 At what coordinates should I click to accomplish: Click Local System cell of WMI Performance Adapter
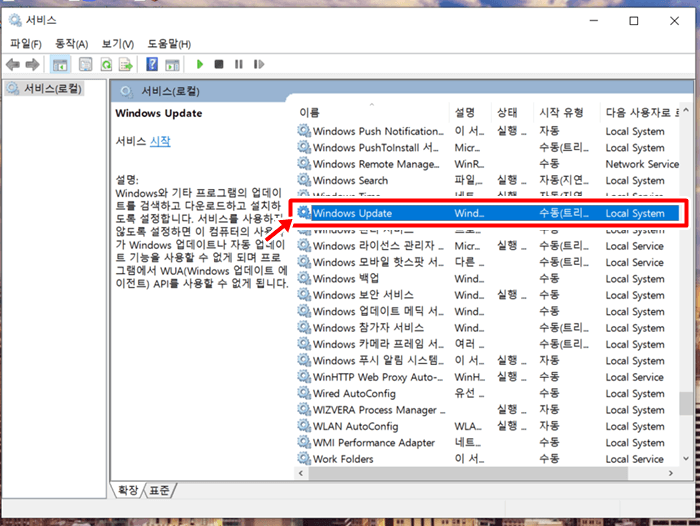[x=635, y=443]
